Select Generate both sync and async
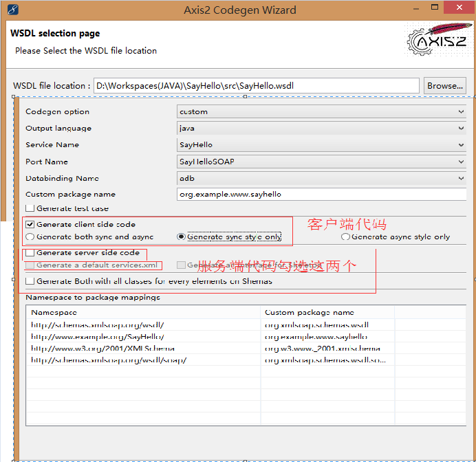476x462 pixels. coord(30,237)
